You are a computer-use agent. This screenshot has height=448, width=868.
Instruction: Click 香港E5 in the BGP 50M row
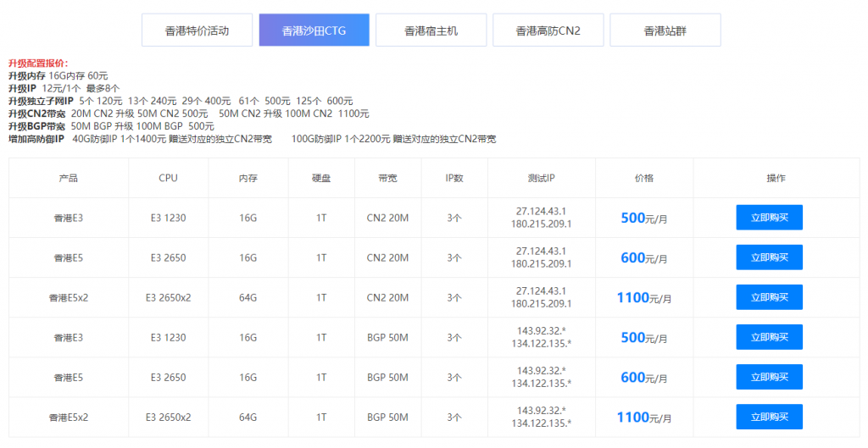[69, 377]
